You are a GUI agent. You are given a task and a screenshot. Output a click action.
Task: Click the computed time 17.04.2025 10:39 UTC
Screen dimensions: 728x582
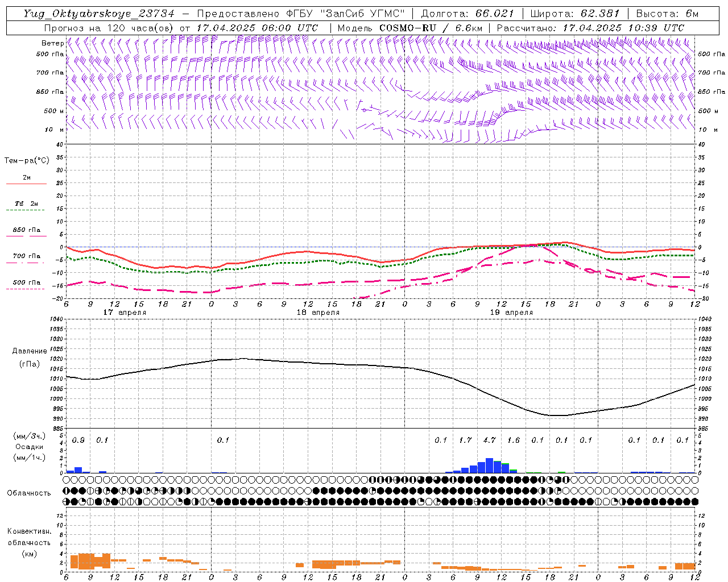click(623, 28)
